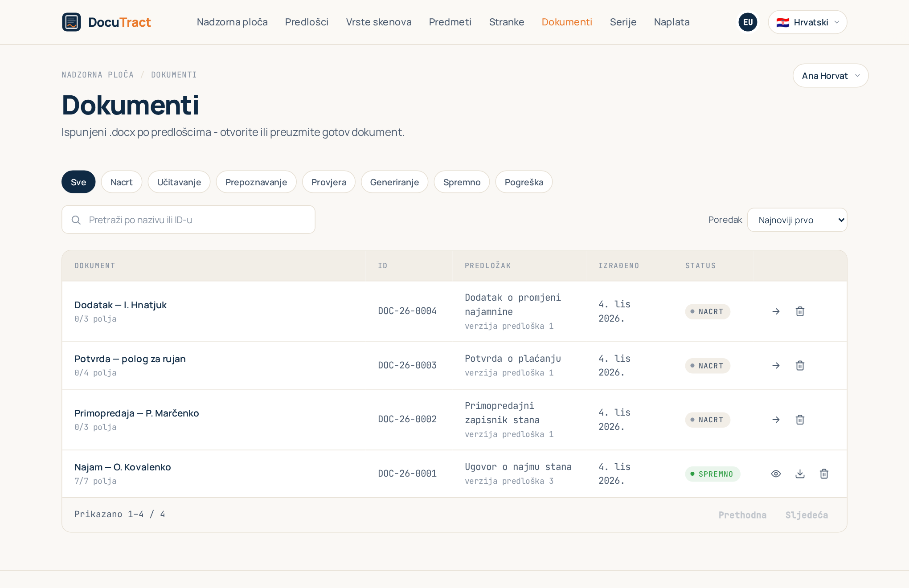Open the Dokumenti nav item

[567, 22]
